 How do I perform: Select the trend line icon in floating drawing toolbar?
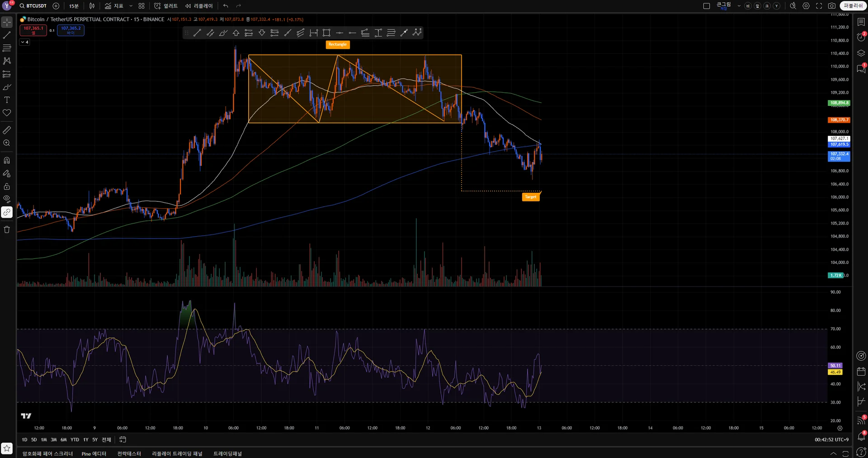(197, 33)
